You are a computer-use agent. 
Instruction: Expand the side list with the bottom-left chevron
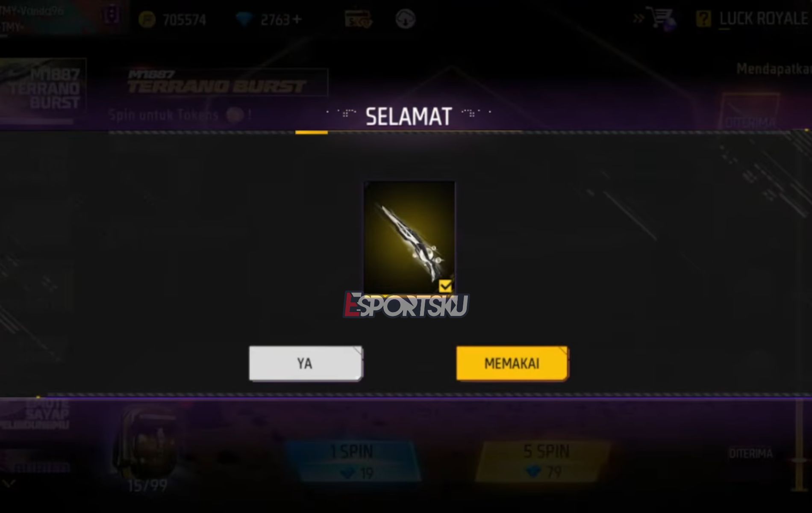click(9, 484)
